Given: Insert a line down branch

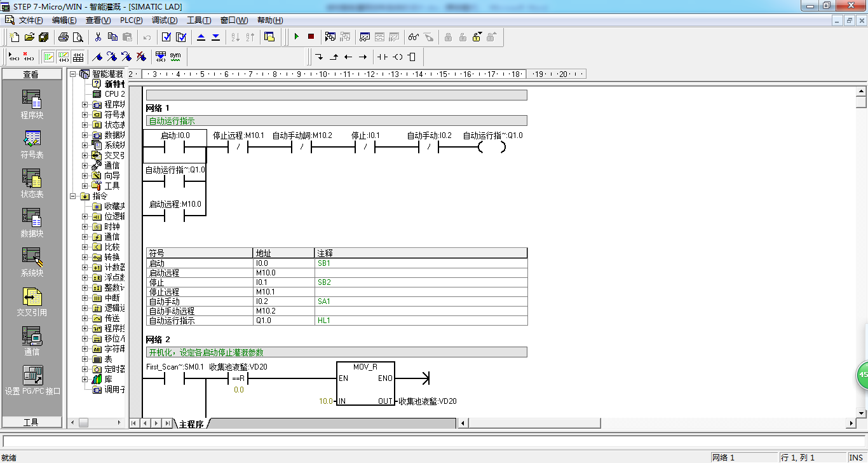Looking at the screenshot, I should coord(319,57).
